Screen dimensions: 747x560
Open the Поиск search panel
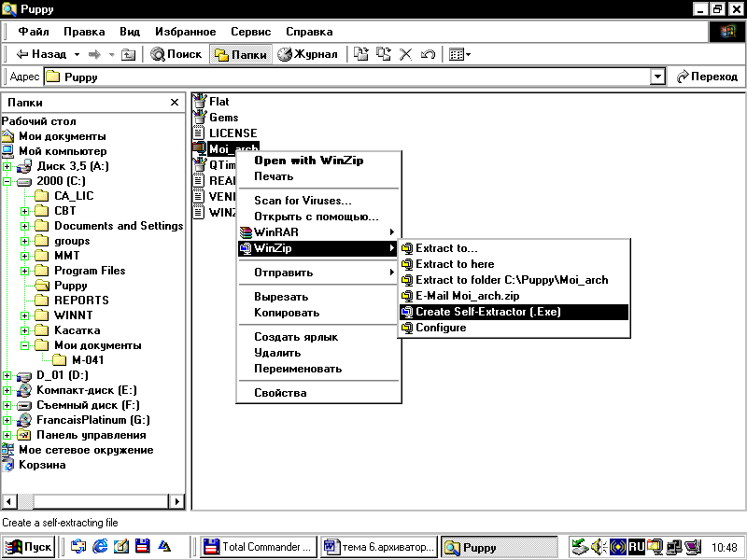[x=176, y=54]
